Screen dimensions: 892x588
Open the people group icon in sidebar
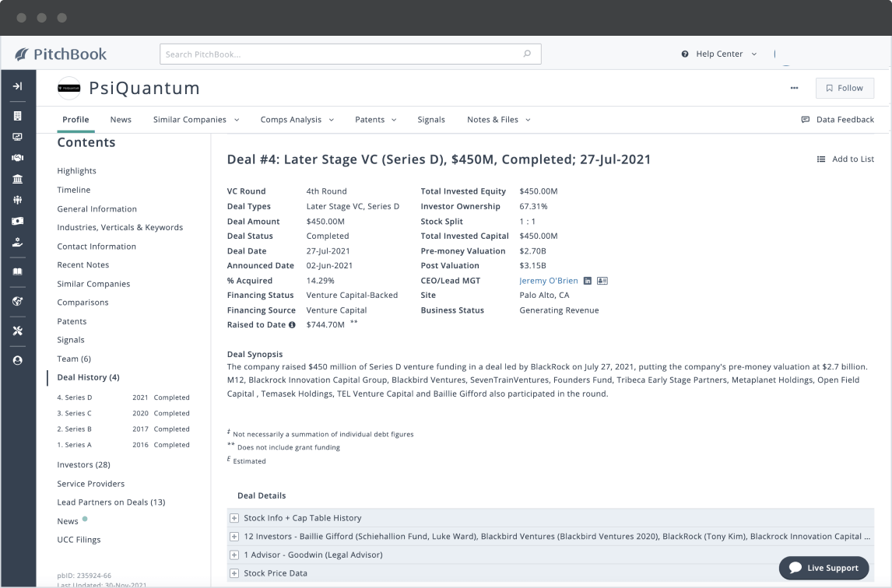(18, 200)
